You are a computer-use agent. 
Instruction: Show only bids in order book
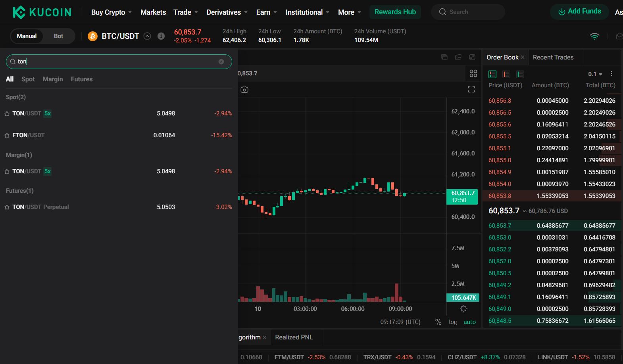point(520,74)
